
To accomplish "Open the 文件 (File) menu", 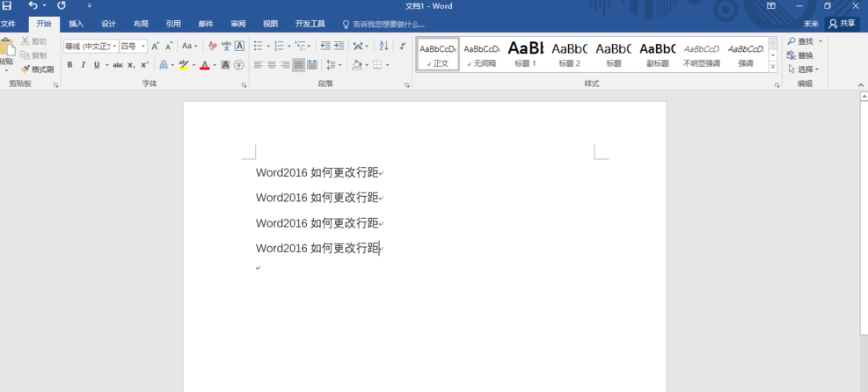I will pos(7,24).
